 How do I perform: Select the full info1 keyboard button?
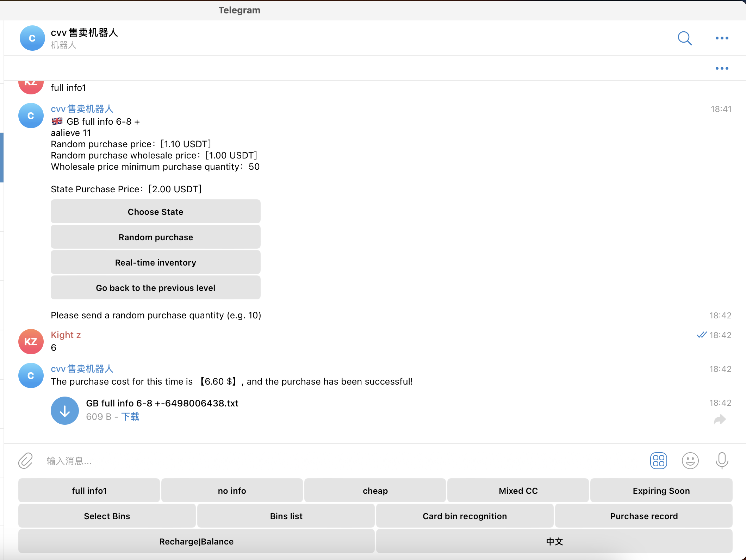[x=89, y=491]
